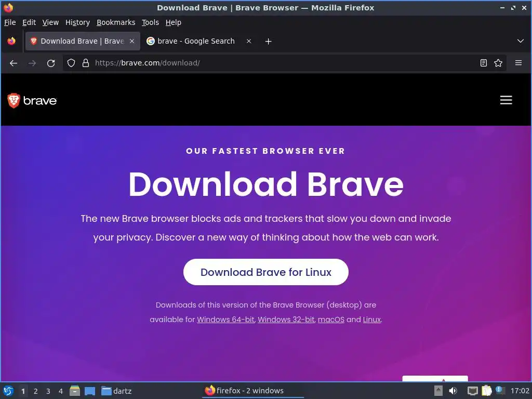
Task: Open the network monitor tray icon
Action: pyautogui.click(x=472, y=391)
